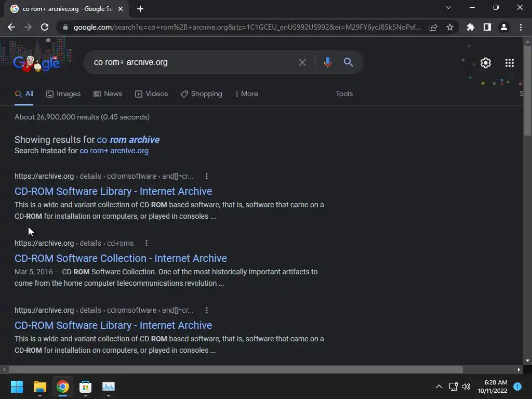This screenshot has height=399, width=532.
Task: Switch to Images results tab
Action: tap(63, 94)
